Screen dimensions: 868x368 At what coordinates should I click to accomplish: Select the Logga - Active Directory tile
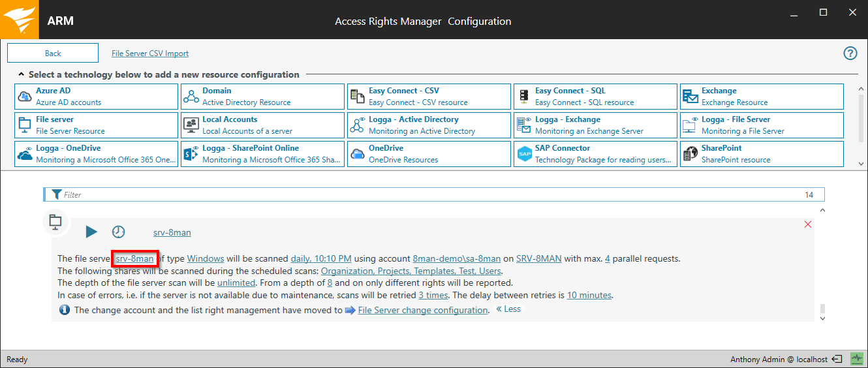(x=429, y=125)
